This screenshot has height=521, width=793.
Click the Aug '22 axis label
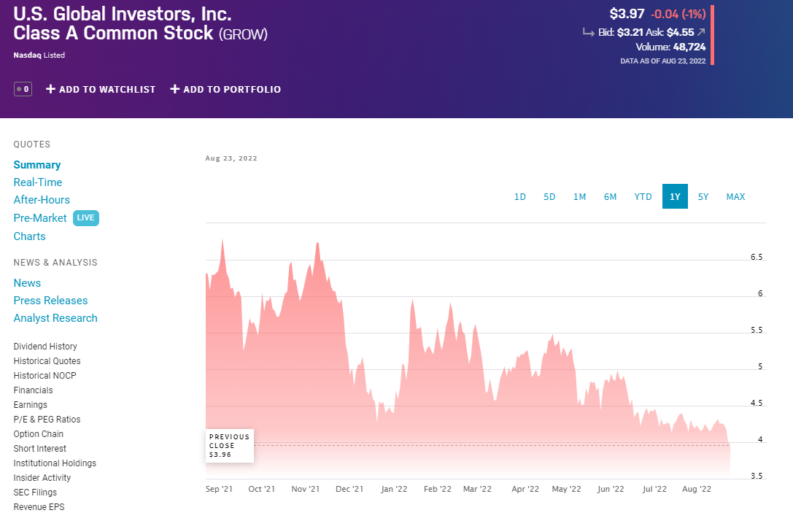coord(696,489)
